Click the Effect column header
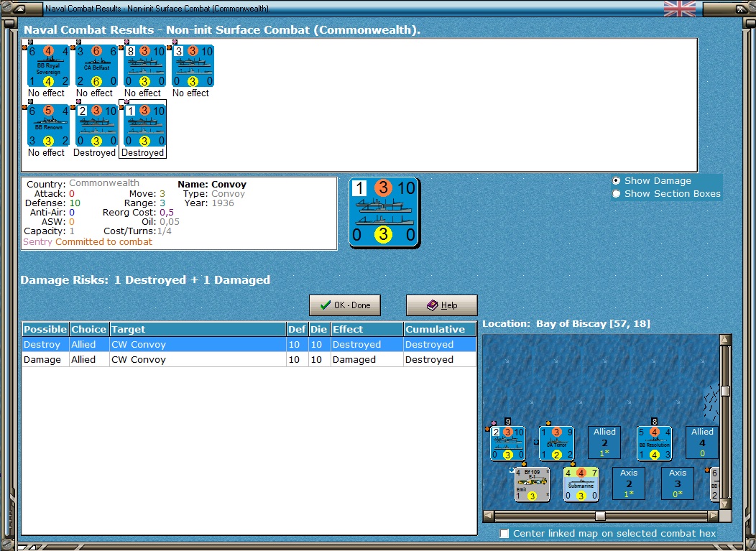 (367, 329)
